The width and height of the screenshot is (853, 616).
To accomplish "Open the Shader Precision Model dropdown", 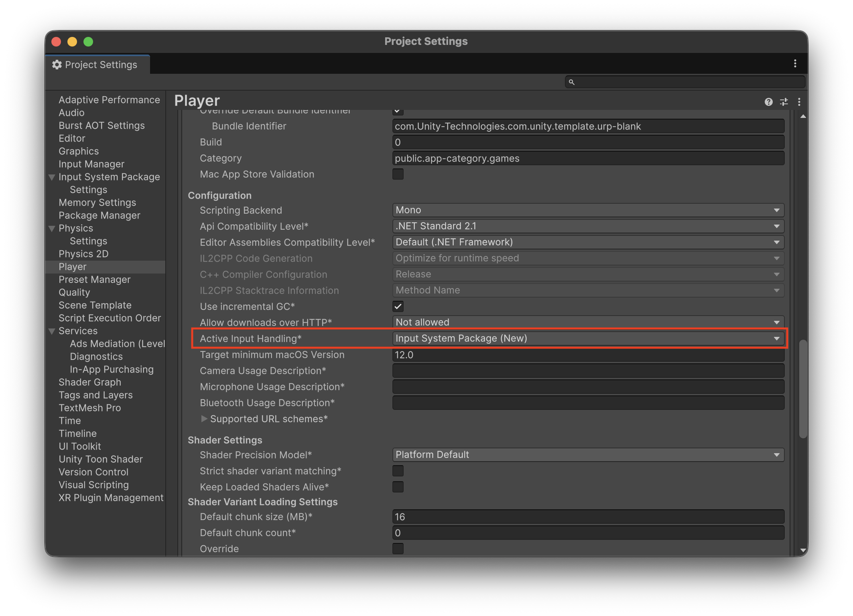I will (588, 455).
